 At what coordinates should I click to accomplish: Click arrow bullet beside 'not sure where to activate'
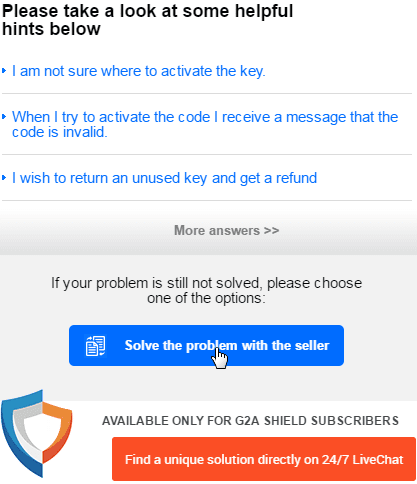pos(4,71)
